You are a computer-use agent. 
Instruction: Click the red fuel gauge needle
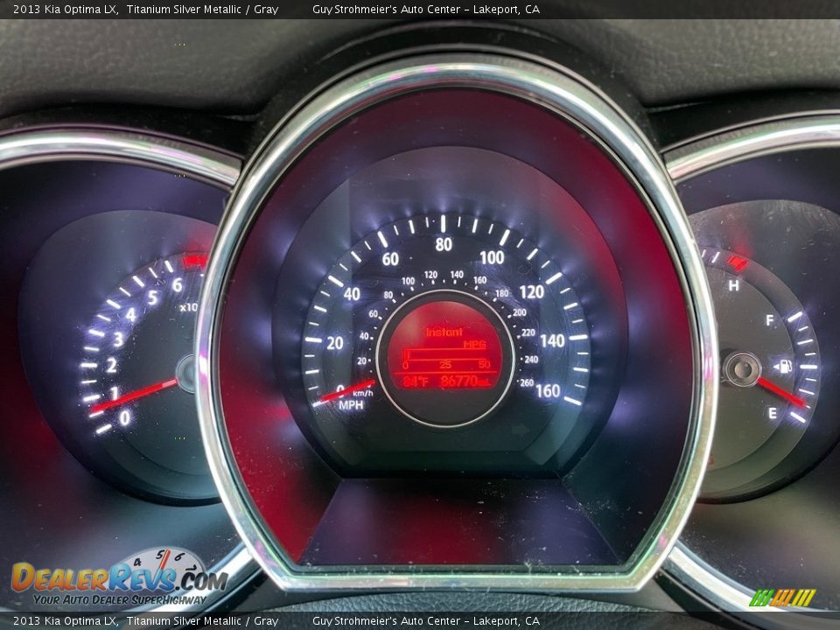click(780, 392)
